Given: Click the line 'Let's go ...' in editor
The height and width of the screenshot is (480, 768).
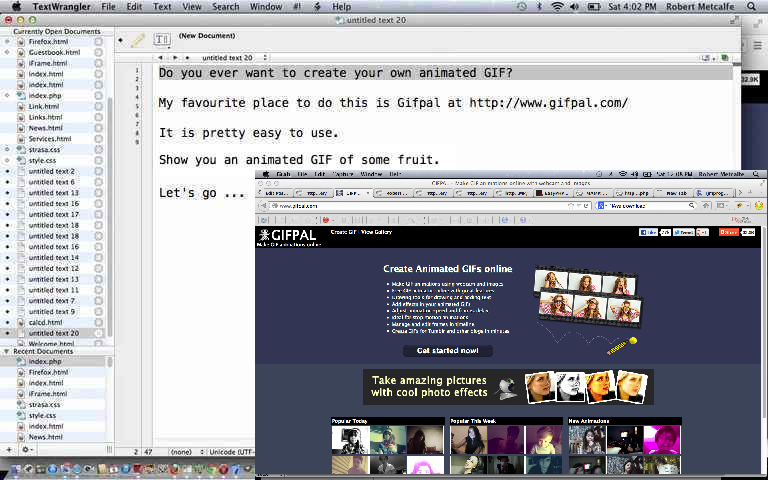Looking at the screenshot, I should [x=202, y=193].
